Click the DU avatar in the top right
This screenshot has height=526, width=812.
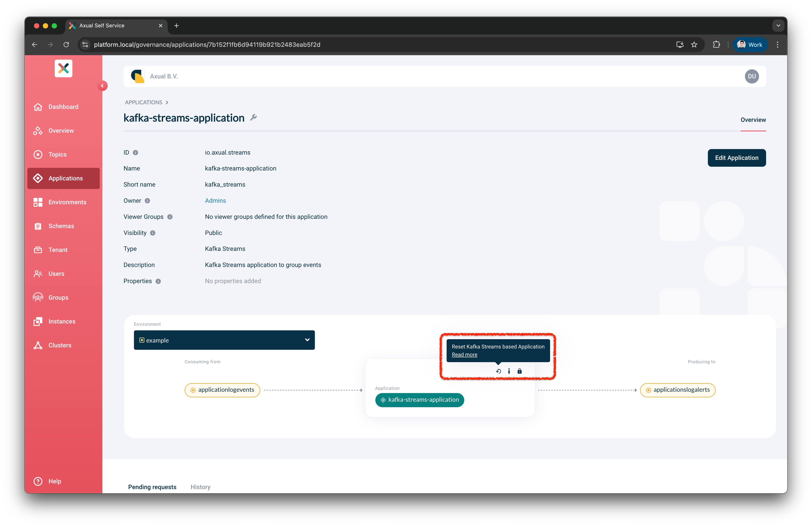point(752,76)
